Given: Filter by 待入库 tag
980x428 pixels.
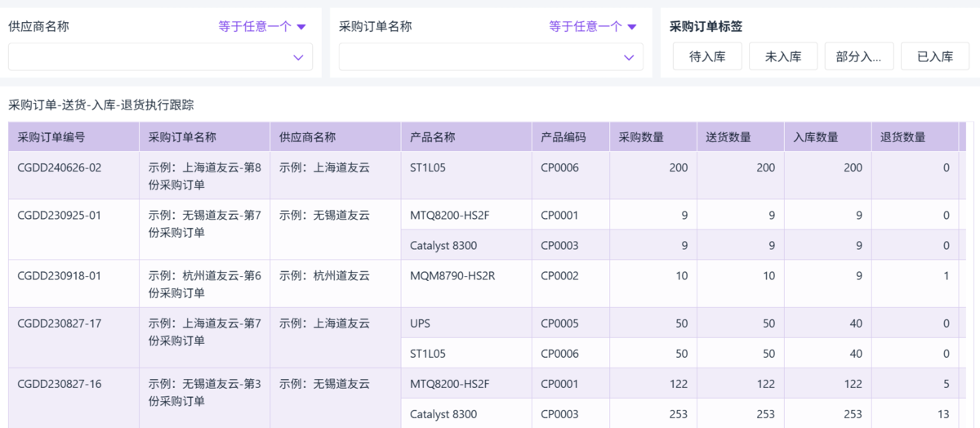Looking at the screenshot, I should [x=707, y=56].
